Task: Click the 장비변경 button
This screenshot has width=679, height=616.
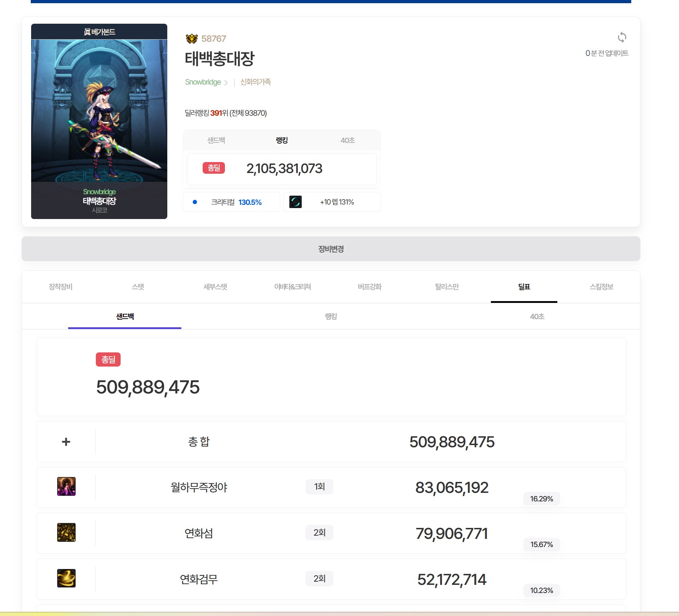Action: (x=331, y=249)
